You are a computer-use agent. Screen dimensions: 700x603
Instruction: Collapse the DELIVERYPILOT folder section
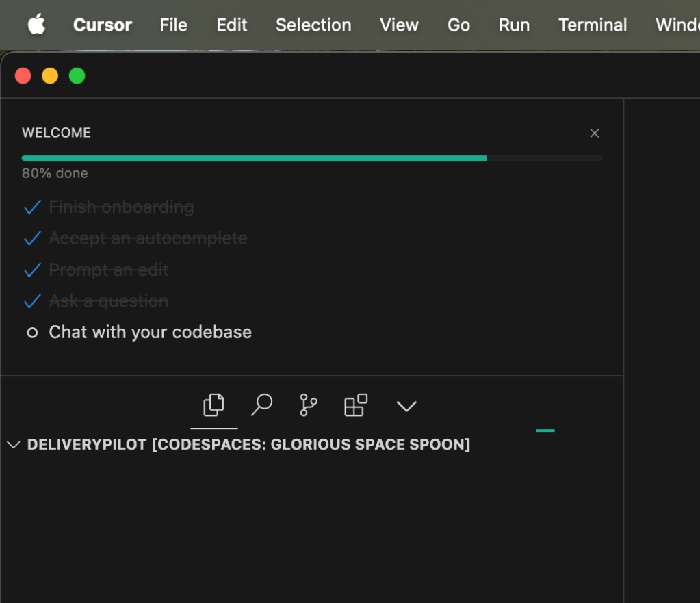[239, 444]
